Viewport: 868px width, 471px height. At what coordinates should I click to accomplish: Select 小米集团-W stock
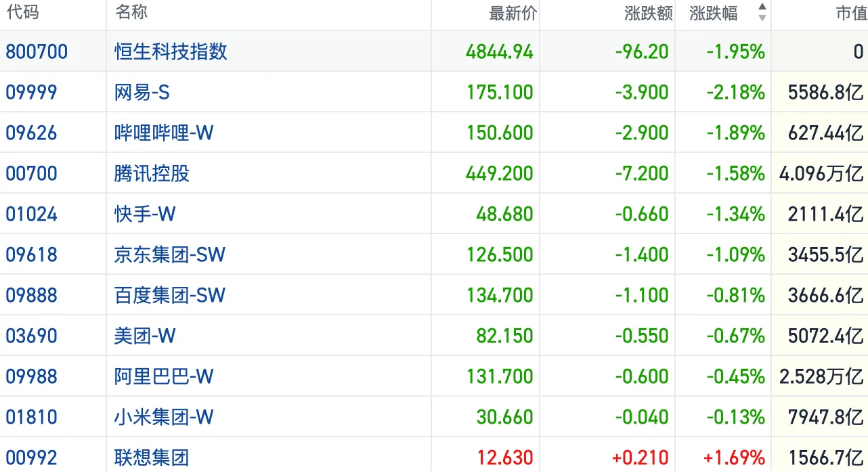(x=164, y=417)
